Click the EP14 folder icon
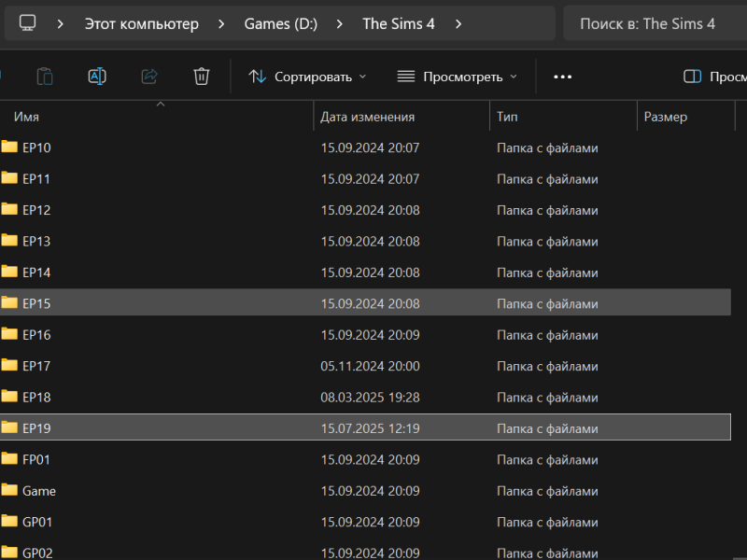Image resolution: width=747 pixels, height=560 pixels. [9, 272]
